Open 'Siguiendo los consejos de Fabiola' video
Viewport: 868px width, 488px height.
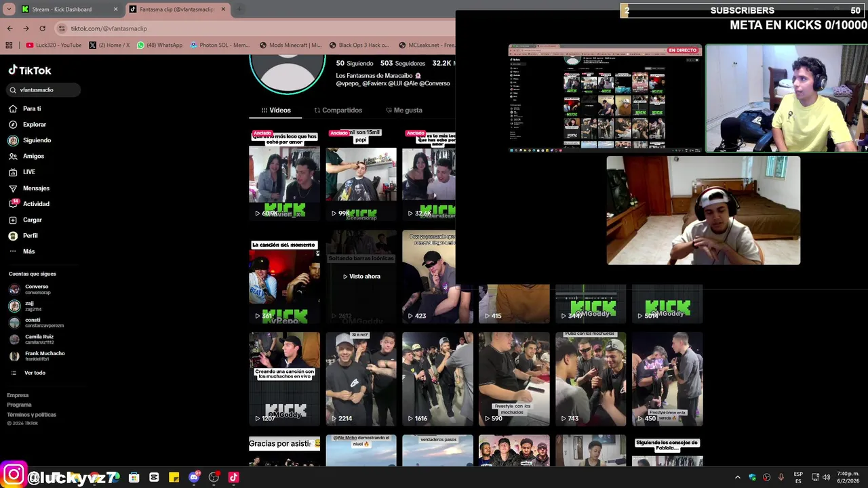click(667, 451)
